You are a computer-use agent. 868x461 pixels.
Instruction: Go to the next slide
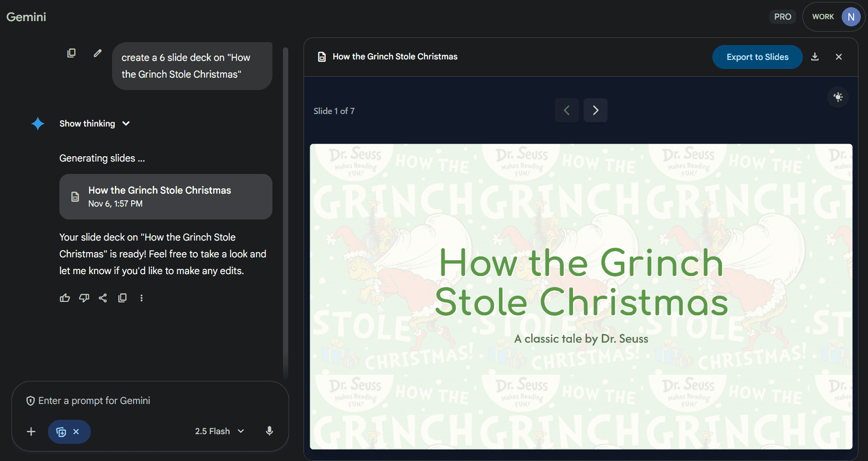[x=596, y=111]
